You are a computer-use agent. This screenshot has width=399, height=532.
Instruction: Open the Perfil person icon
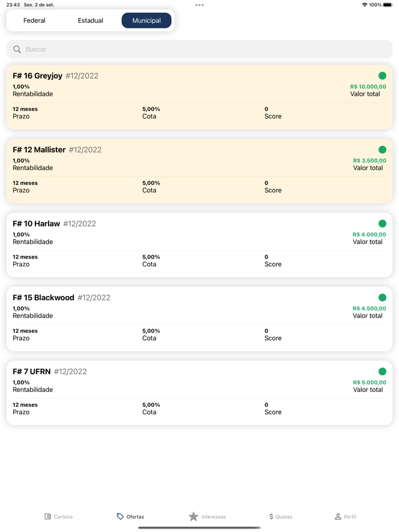tap(338, 517)
